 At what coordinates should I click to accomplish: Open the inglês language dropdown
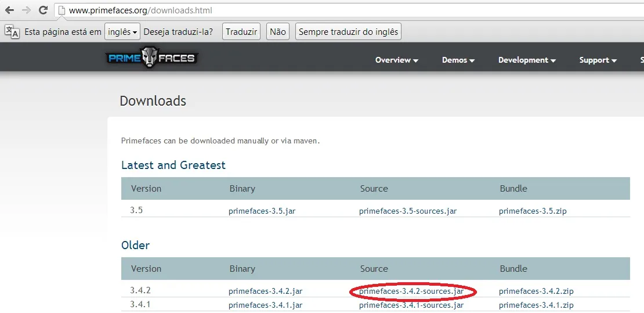pos(122,32)
